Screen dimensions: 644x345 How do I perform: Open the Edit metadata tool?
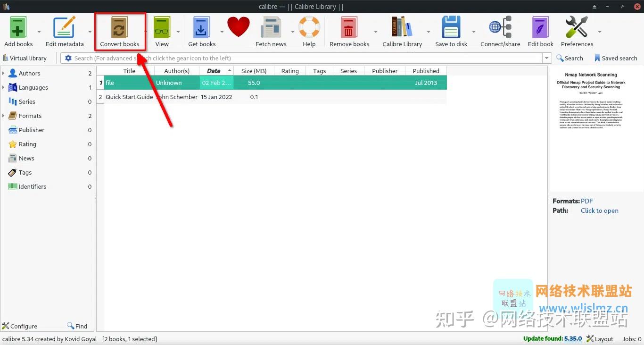[65, 27]
